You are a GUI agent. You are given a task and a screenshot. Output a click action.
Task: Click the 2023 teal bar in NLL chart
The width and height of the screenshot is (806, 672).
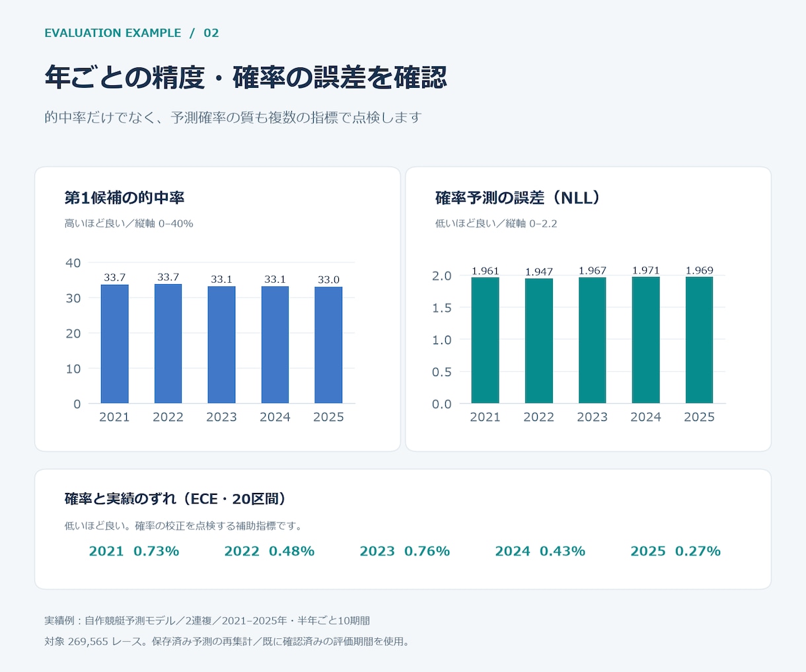pyautogui.click(x=592, y=340)
